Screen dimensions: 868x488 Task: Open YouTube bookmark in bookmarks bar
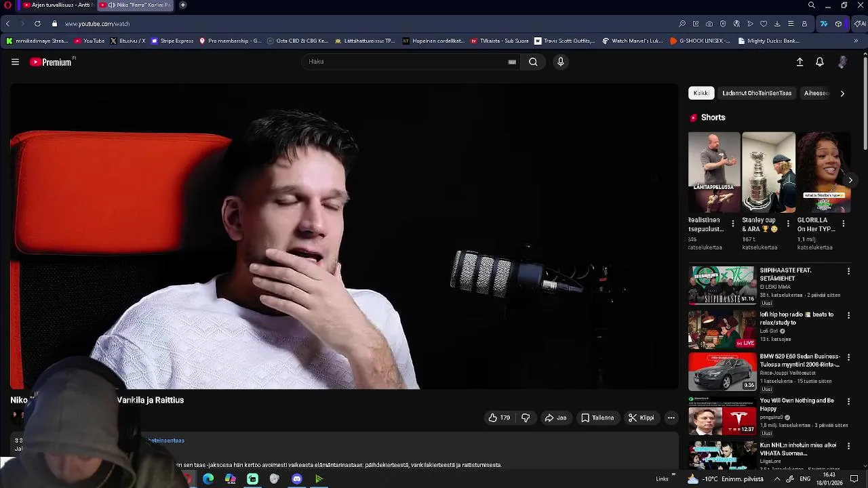[x=90, y=41]
